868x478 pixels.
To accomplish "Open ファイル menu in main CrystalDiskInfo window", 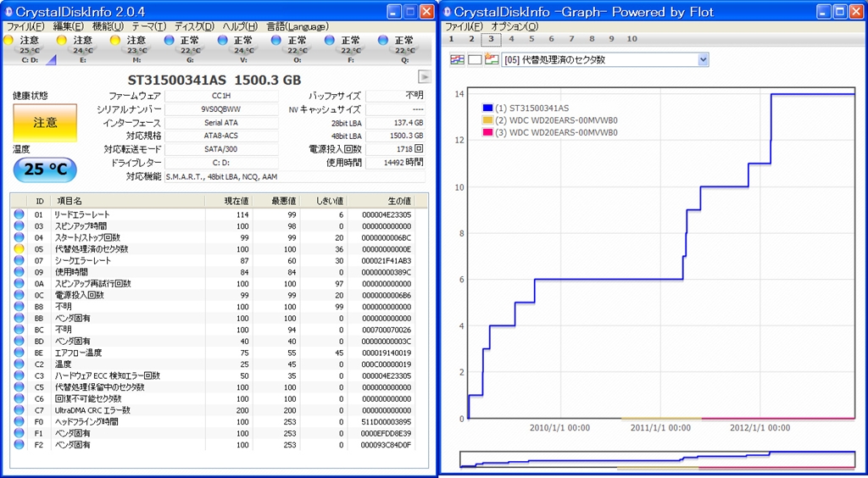I will tap(25, 26).
